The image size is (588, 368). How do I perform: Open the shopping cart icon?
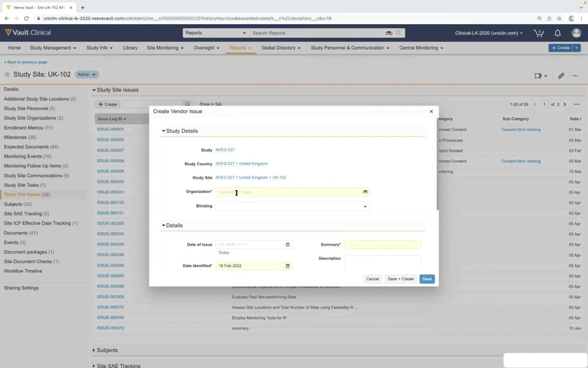coord(538,33)
